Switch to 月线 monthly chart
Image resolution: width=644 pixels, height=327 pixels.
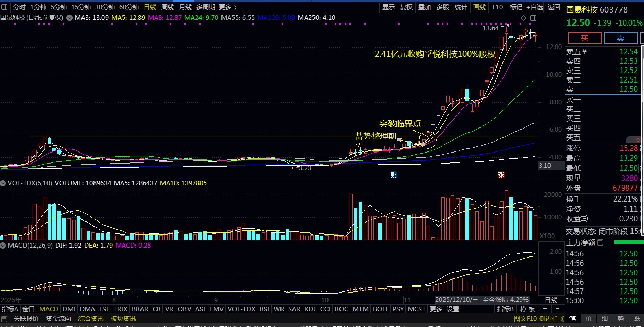point(185,7)
